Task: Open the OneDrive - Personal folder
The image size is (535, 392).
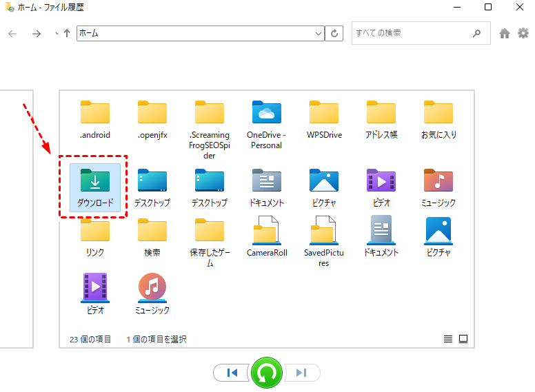Action: click(267, 125)
